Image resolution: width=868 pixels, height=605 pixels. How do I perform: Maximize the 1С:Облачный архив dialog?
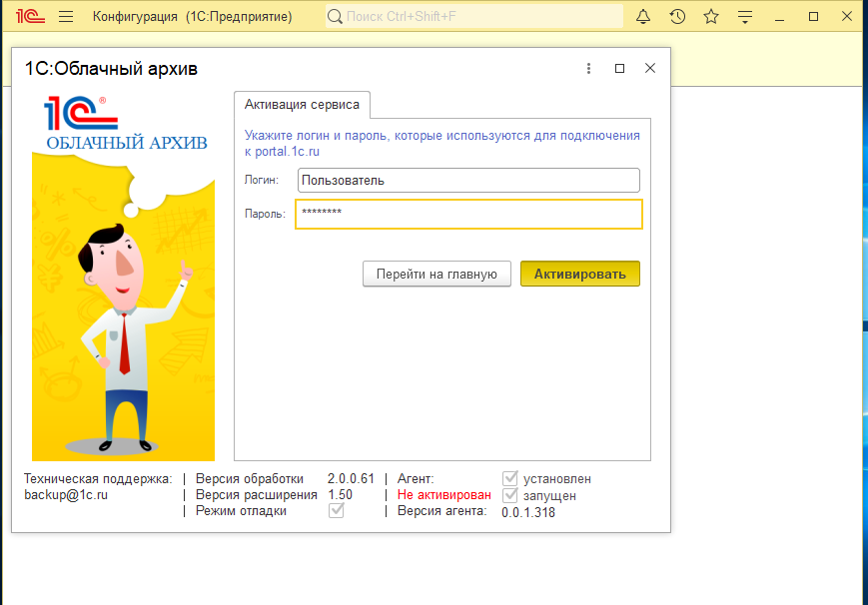619,68
